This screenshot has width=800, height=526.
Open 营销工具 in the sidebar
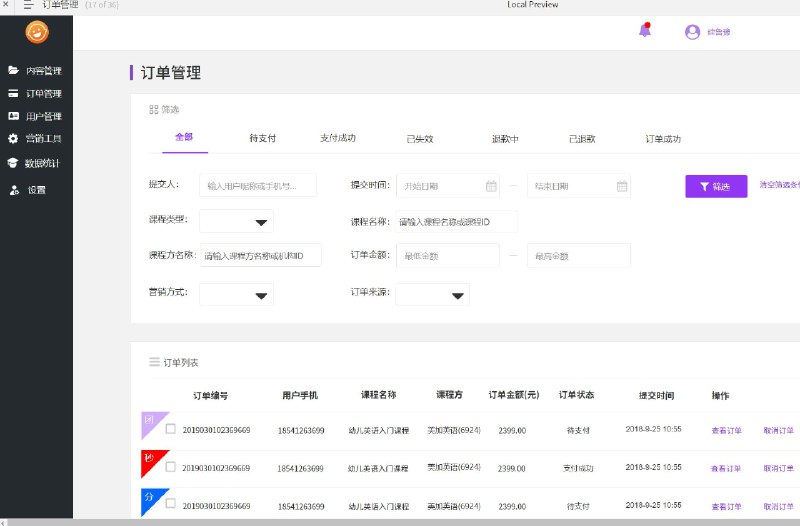[x=43, y=139]
